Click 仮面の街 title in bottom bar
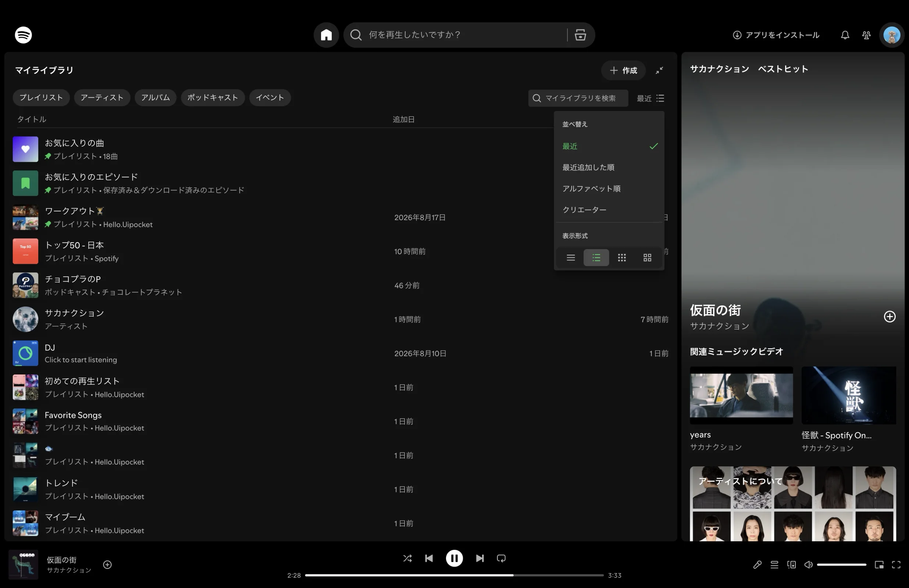909x588 pixels. pyautogui.click(x=61, y=560)
